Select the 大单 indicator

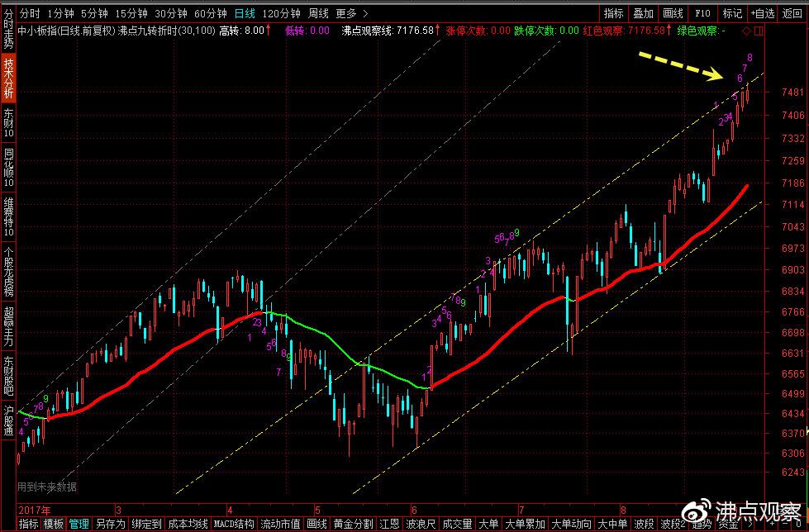(x=488, y=524)
